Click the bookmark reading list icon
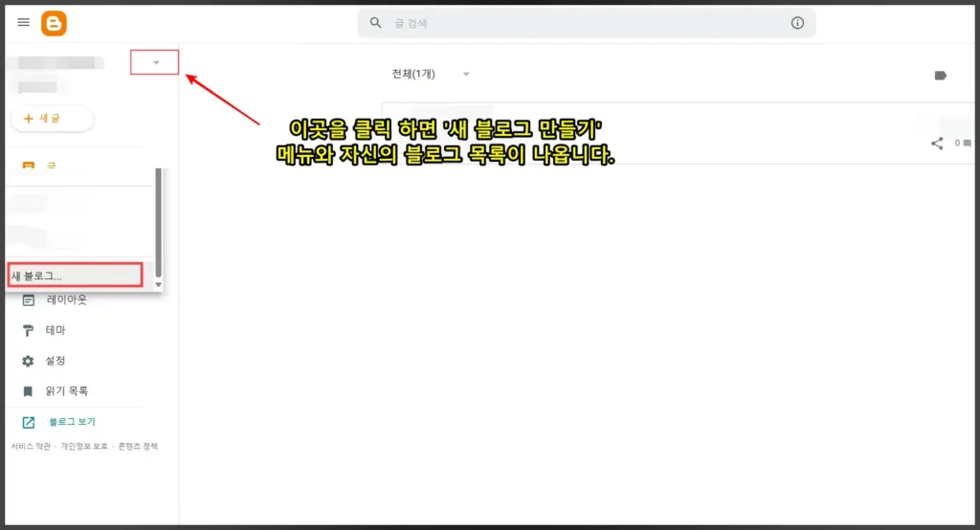 tap(28, 392)
